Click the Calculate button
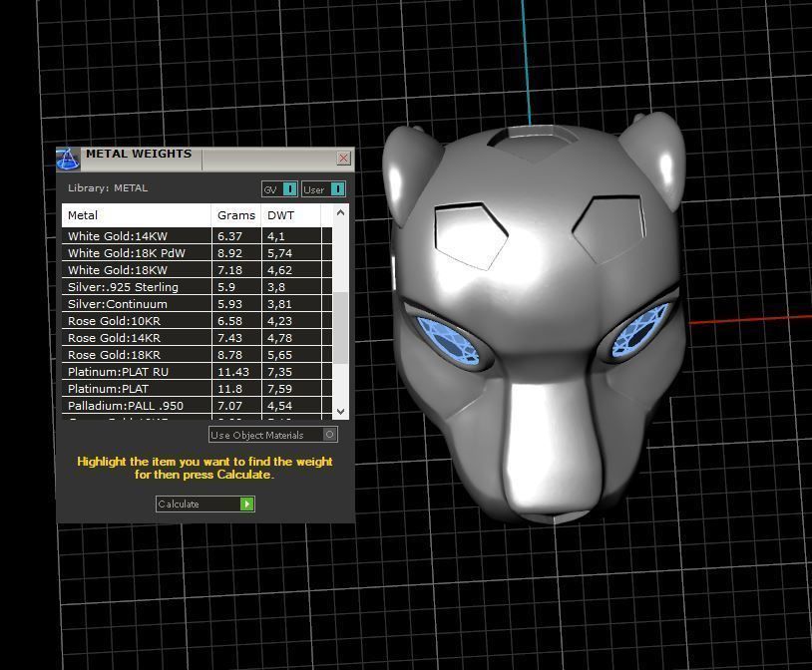The height and width of the screenshot is (670, 812). [205, 503]
